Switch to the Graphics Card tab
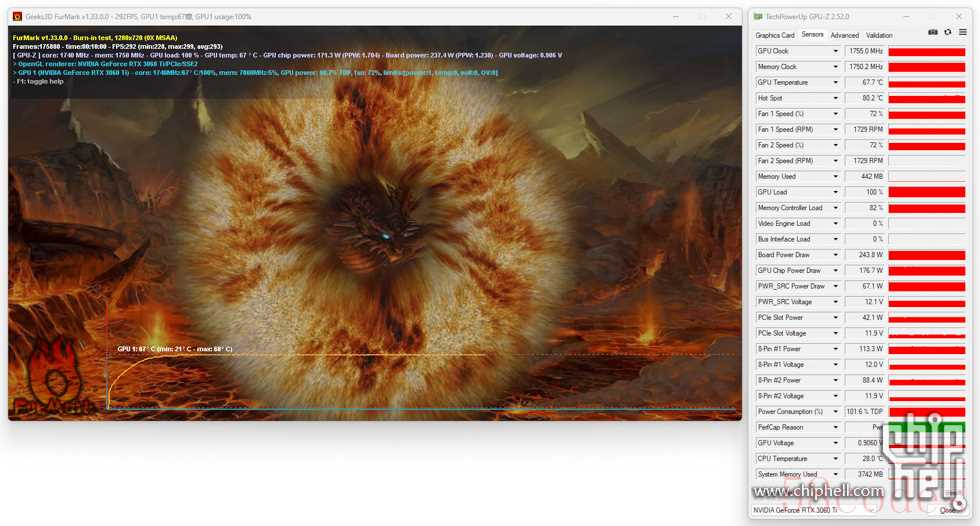This screenshot has width=980, height=526. coord(774,35)
